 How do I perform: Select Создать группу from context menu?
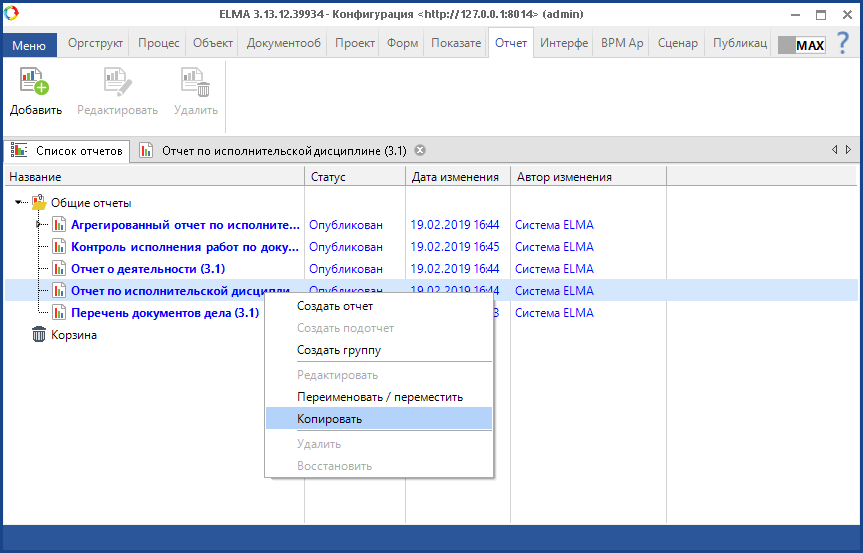click(338, 350)
